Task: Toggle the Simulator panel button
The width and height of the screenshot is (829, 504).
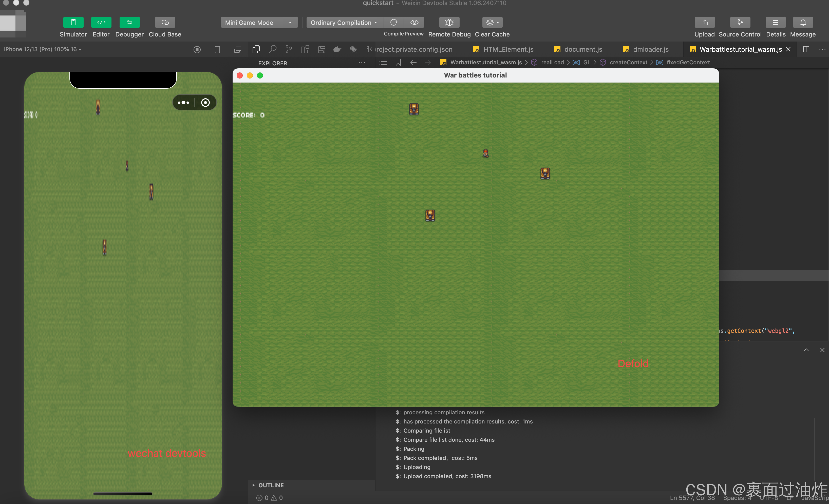Action: (x=73, y=23)
